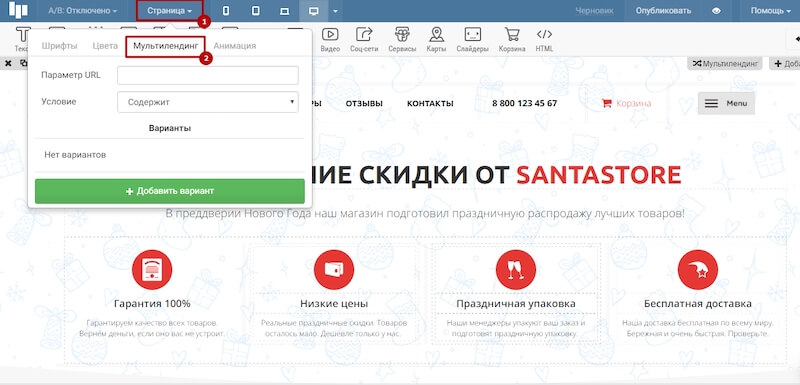Open the Сервисы widget

click(x=402, y=40)
